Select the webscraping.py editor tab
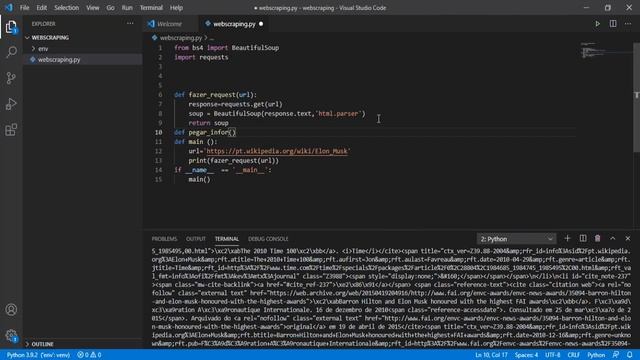This screenshot has height=360, width=640. (x=234, y=24)
